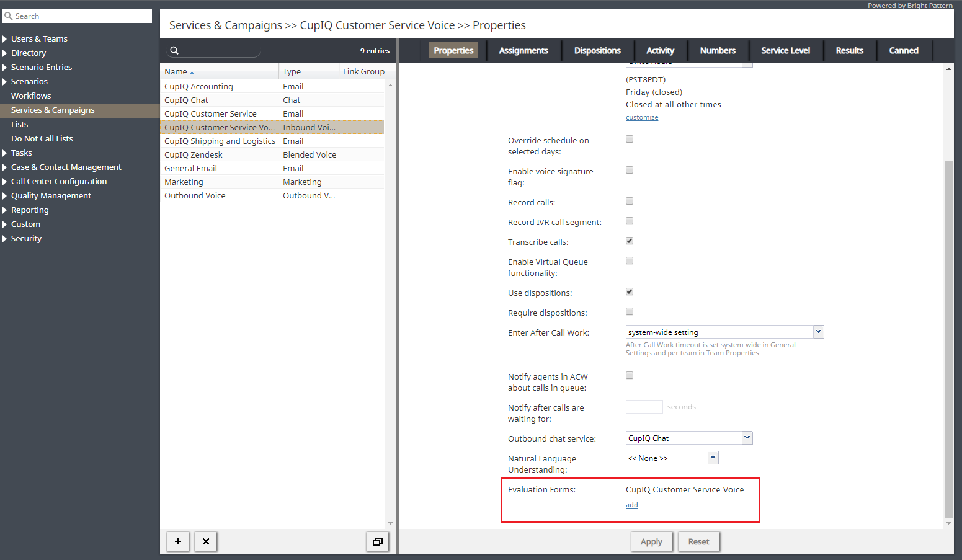This screenshot has width=962, height=560.
Task: Open the Numbers tab
Action: coord(718,50)
